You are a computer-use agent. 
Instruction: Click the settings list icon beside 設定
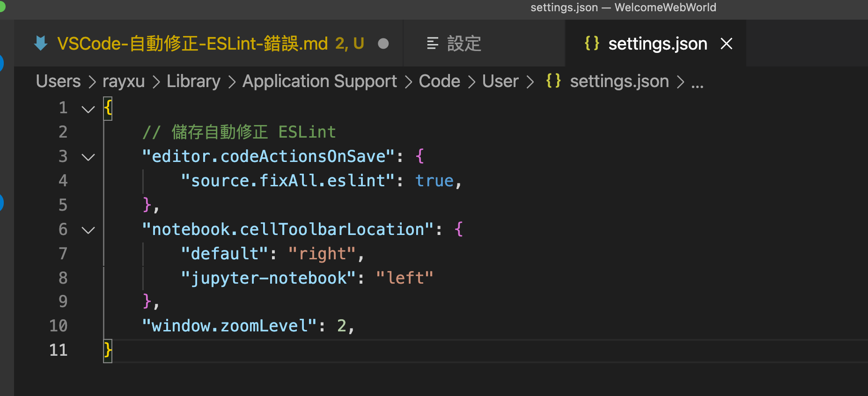click(433, 44)
